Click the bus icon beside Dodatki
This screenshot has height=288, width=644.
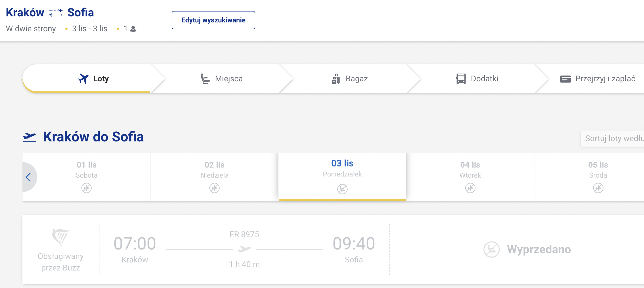pos(461,79)
